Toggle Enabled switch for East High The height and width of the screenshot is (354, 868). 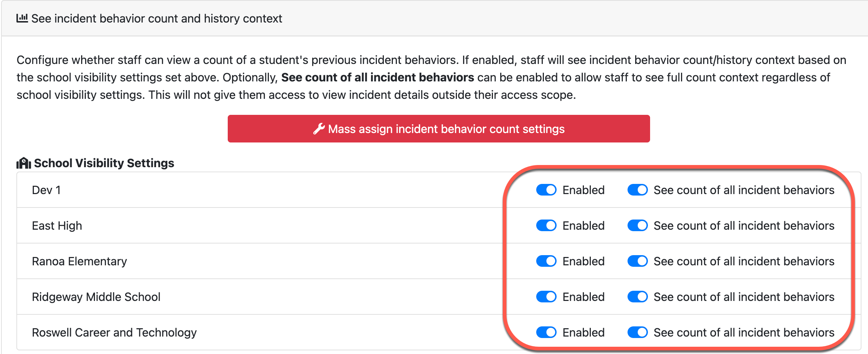point(546,226)
